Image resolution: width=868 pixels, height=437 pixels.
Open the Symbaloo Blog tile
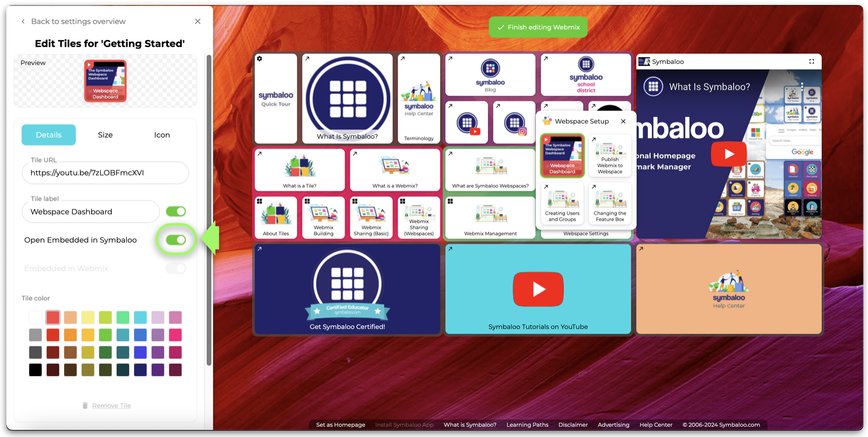coord(490,75)
